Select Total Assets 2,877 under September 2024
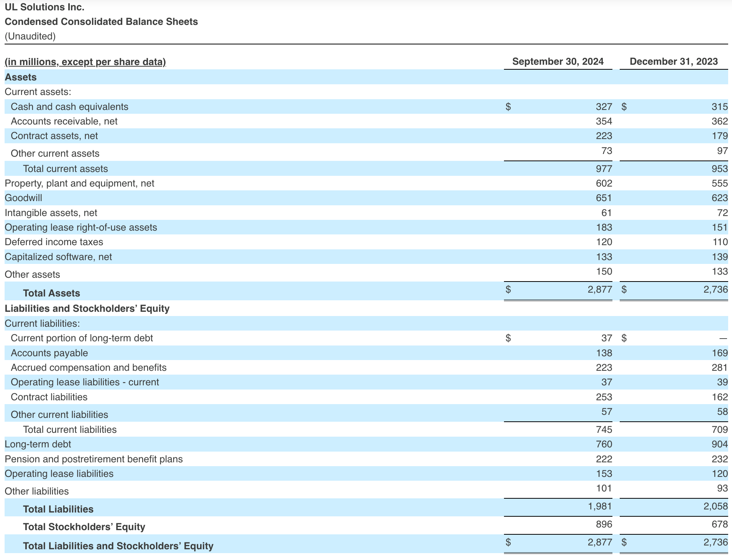Screen dimensions: 732x560 (600, 289)
